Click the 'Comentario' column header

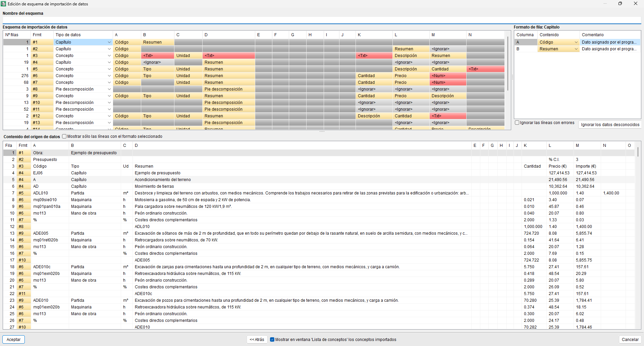pyautogui.click(x=610, y=35)
